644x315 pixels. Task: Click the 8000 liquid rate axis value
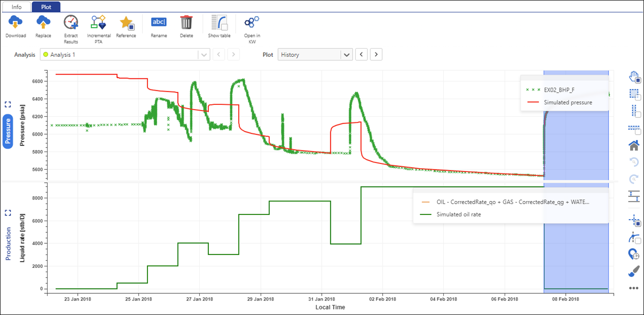(37, 198)
